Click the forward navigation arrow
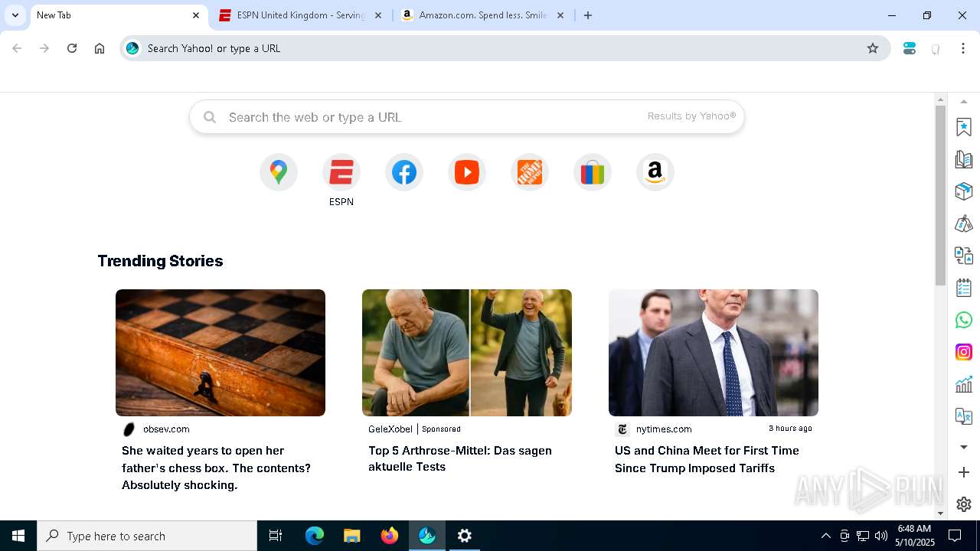Screen dimensions: 980x551 [x=44, y=48]
